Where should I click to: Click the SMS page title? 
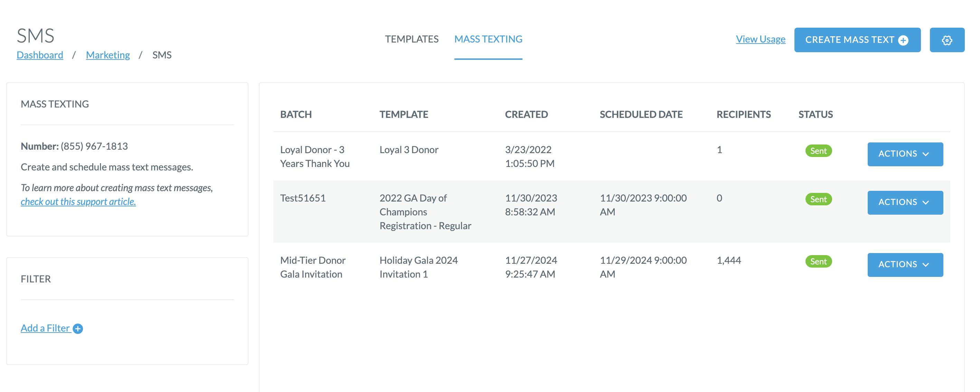(35, 36)
